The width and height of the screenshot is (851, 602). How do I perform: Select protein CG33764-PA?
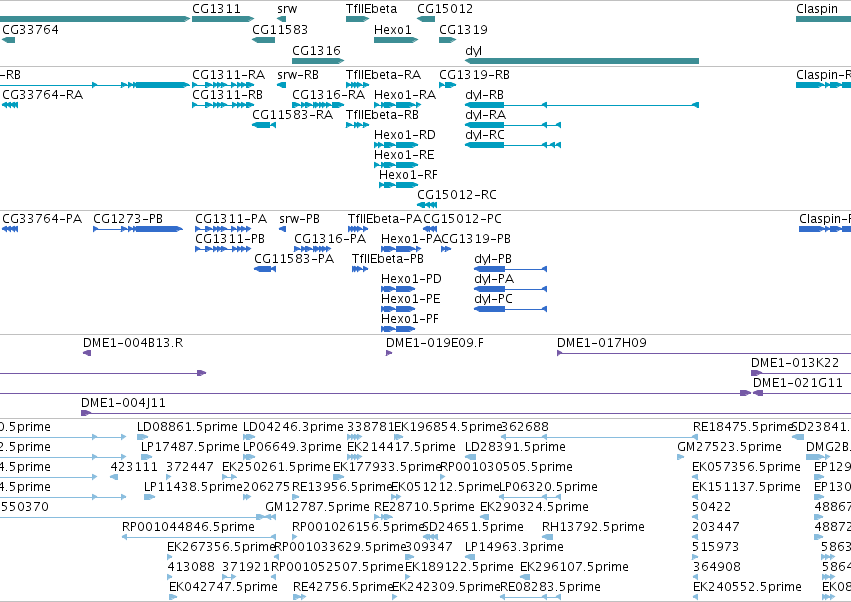42,219
